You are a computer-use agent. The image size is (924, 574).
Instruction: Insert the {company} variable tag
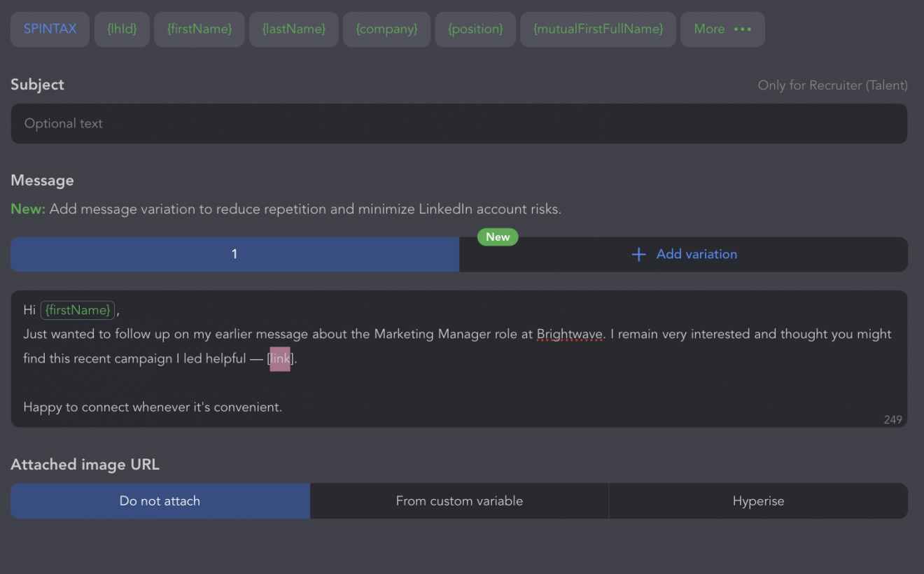[x=386, y=29]
